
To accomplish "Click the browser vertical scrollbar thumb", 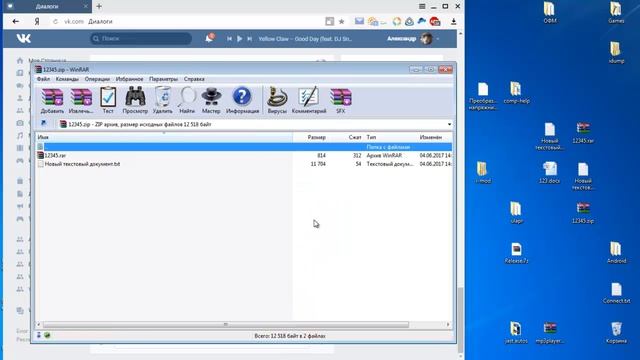I will tap(460, 320).
